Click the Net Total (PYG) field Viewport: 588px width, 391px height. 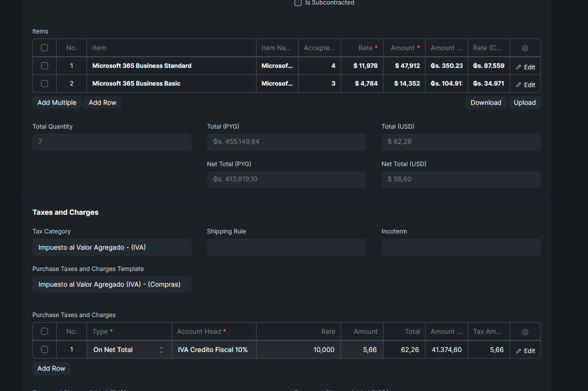tap(286, 179)
